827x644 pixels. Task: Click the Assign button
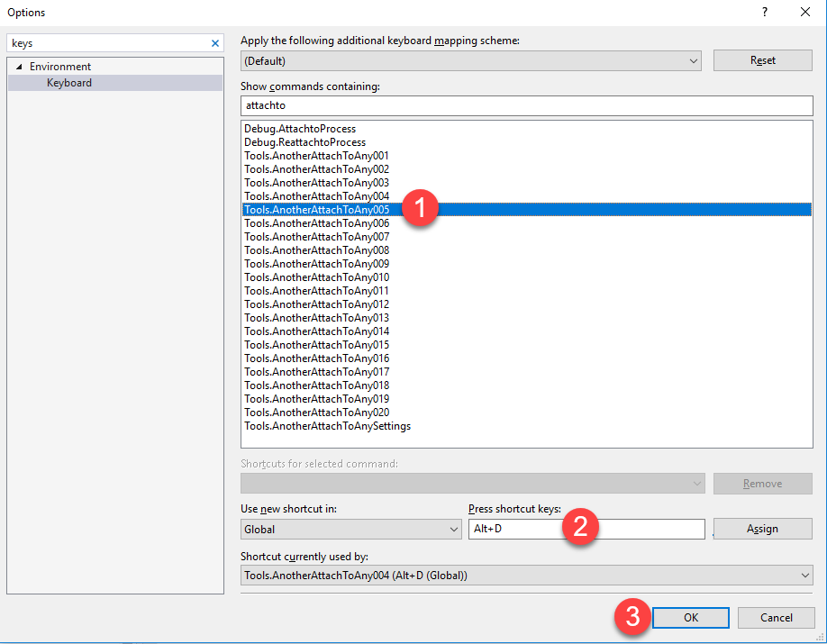[762, 529]
